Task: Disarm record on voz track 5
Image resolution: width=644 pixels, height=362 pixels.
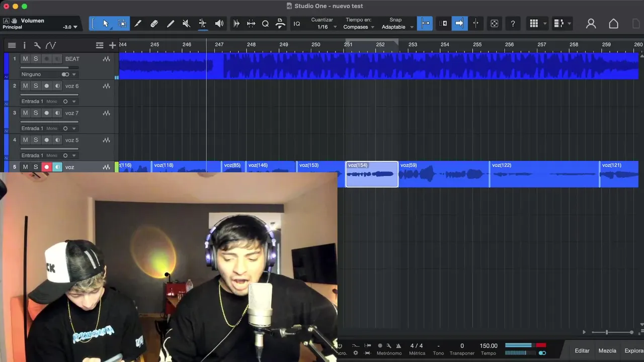Action: pos(47,167)
